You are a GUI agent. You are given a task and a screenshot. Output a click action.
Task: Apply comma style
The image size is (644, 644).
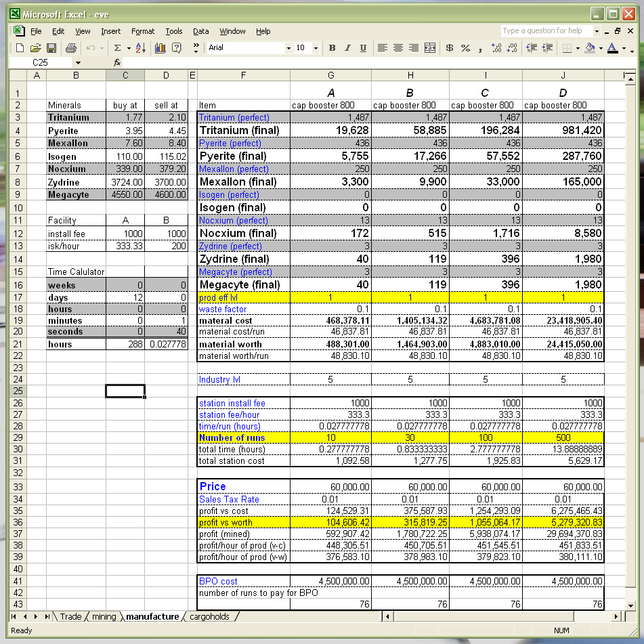pos(481,48)
